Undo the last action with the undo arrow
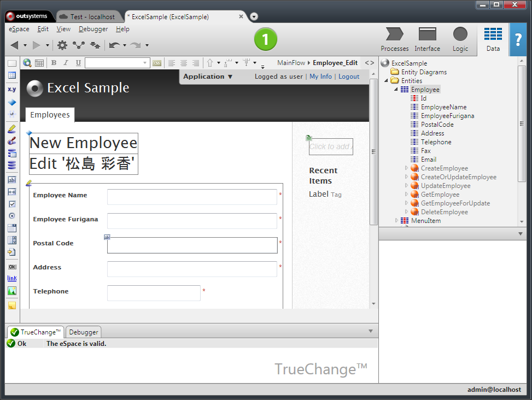Viewport: 532px width, 400px height. tap(115, 45)
